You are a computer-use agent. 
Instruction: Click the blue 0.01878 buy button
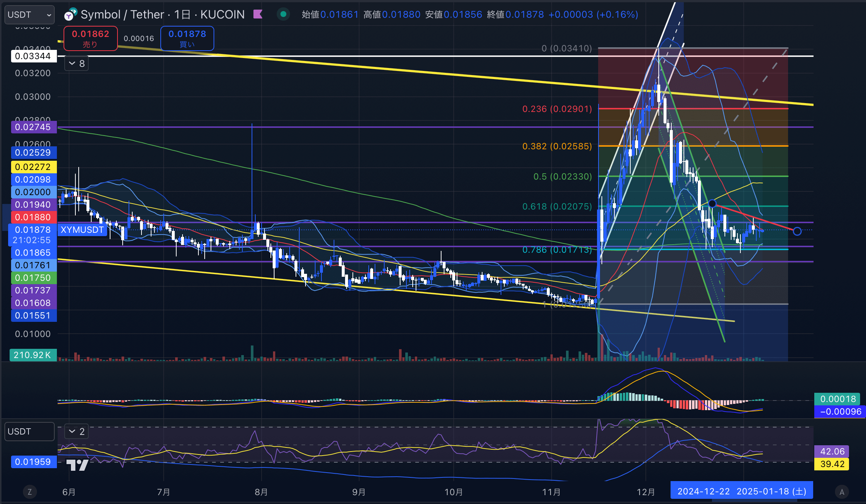point(187,38)
